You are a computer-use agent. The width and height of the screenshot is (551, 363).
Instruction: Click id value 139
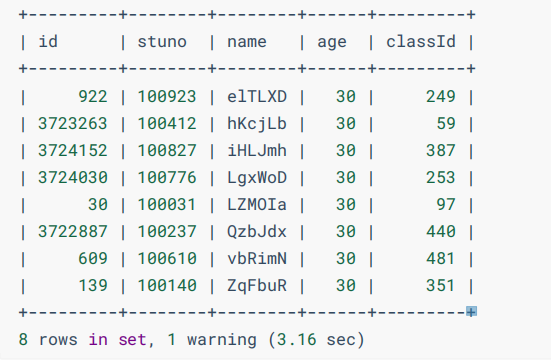click(93, 285)
